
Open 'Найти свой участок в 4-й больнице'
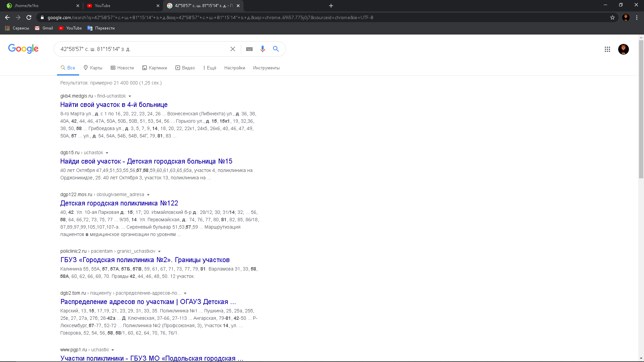114,105
